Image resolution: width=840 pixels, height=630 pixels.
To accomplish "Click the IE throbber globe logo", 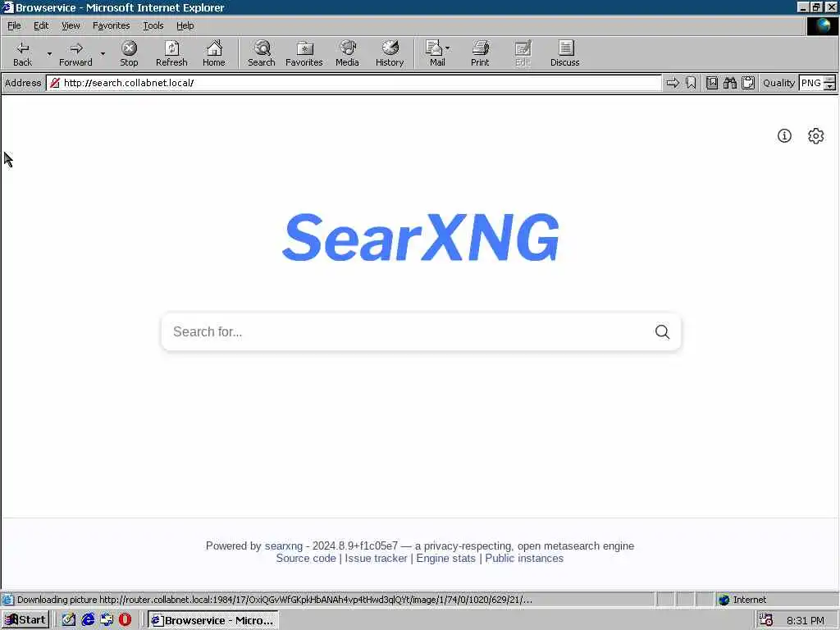I will coord(822,25).
